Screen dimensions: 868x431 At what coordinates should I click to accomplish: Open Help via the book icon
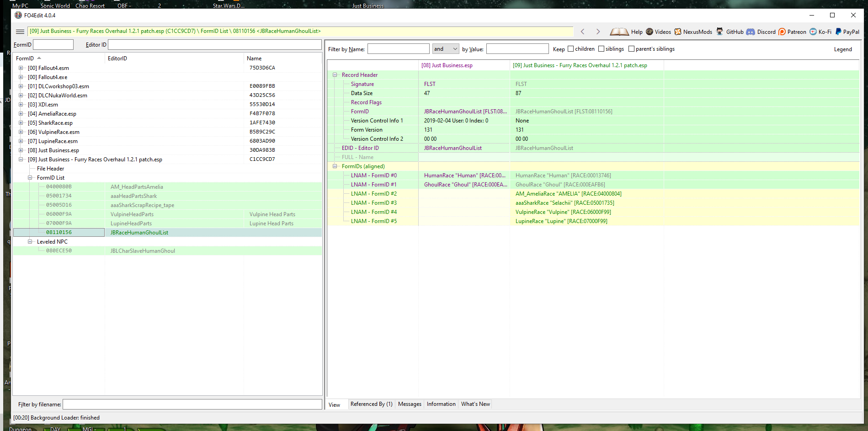click(x=619, y=32)
